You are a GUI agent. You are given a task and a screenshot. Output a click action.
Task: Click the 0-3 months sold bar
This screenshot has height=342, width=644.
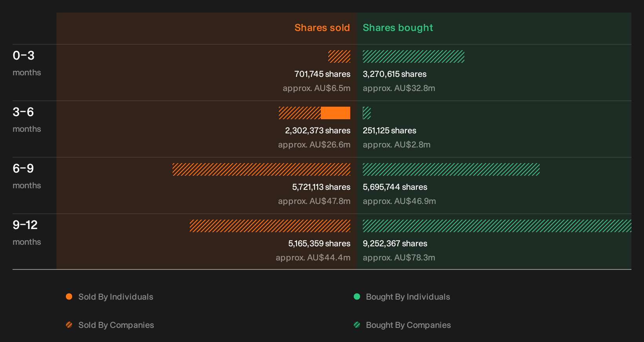(x=339, y=56)
